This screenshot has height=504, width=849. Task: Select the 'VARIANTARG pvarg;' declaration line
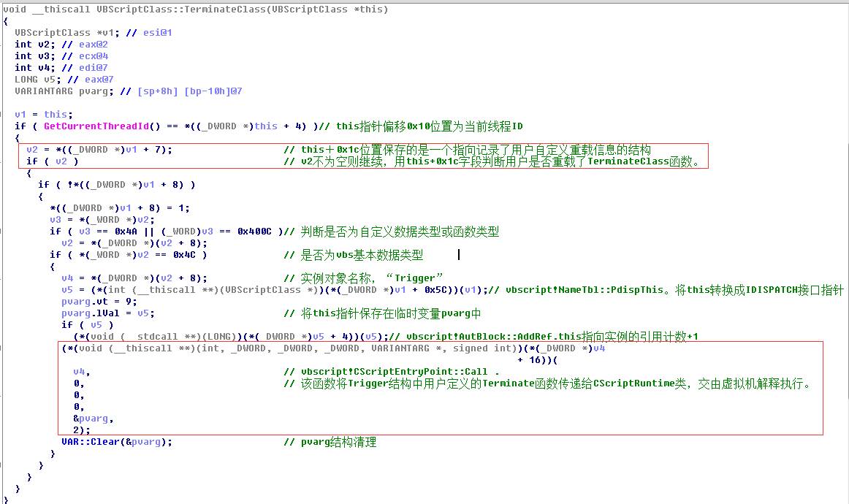point(129,91)
